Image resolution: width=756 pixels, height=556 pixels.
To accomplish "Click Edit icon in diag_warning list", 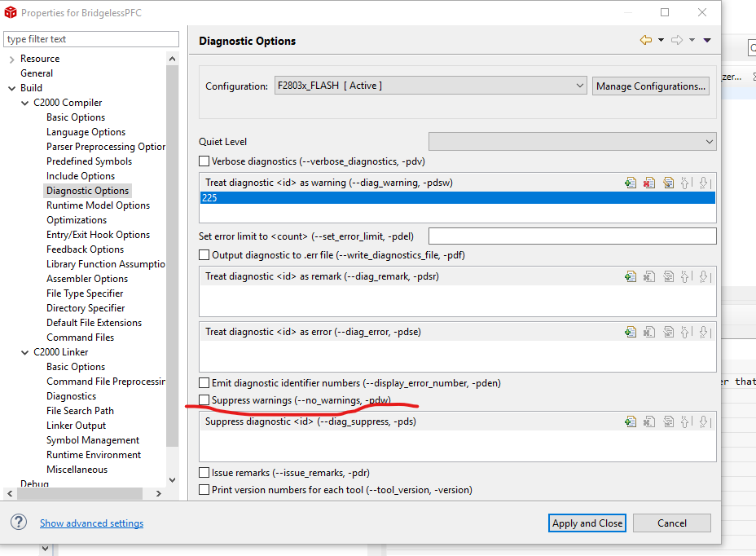I will click(x=667, y=183).
